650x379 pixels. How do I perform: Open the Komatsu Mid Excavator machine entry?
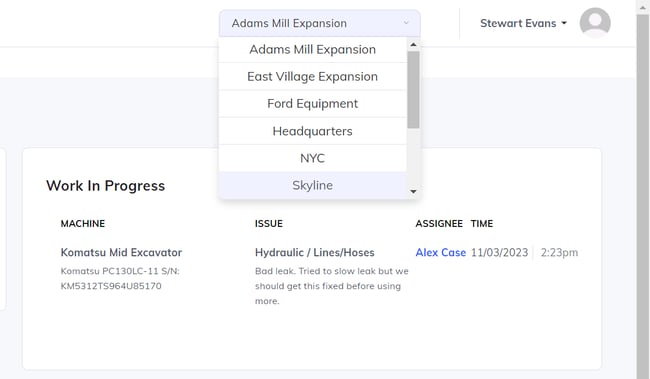121,253
